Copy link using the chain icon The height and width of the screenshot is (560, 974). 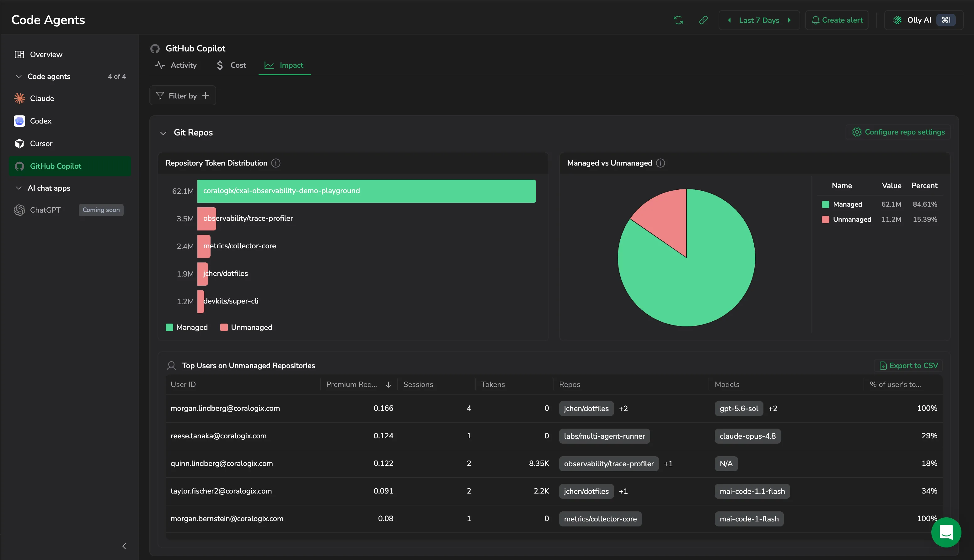tap(703, 20)
